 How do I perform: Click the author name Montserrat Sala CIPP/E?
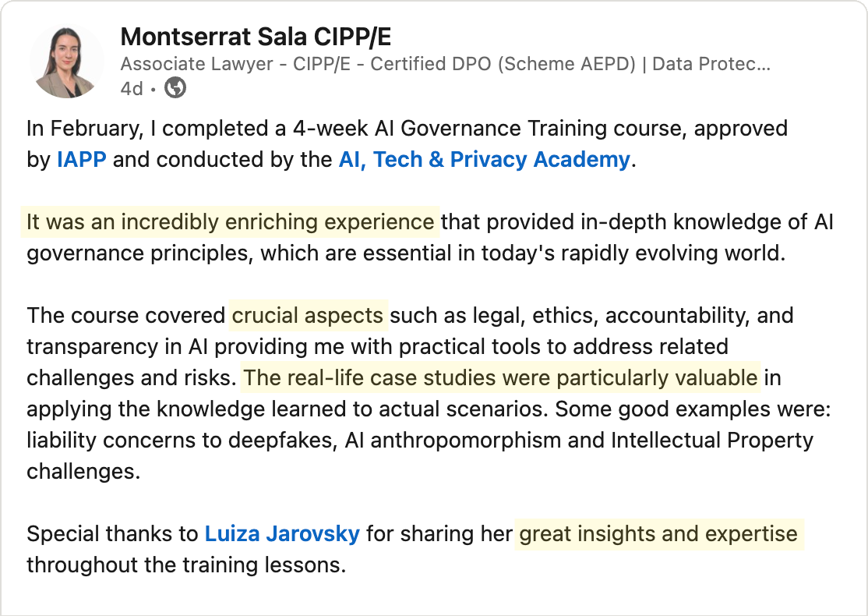tap(256, 37)
